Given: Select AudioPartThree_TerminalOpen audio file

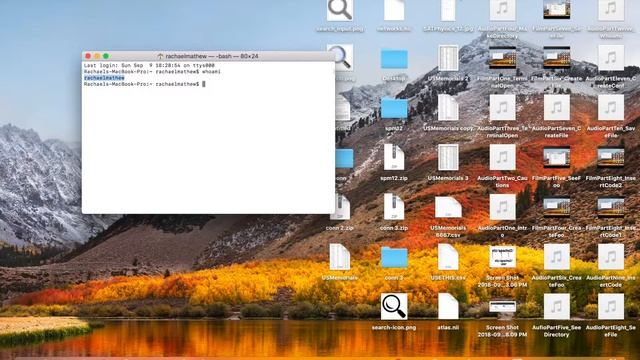Looking at the screenshot, I should coord(502,107).
